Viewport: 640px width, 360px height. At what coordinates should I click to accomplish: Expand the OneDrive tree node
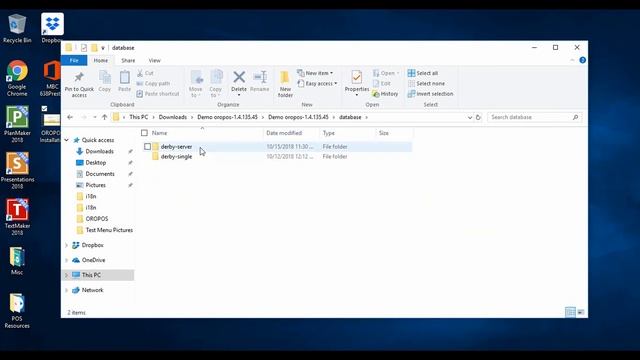coord(67,260)
